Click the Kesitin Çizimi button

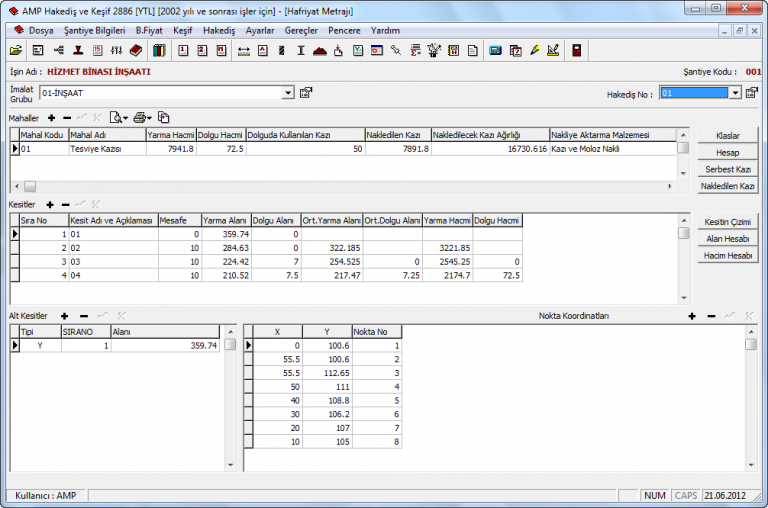click(x=727, y=221)
